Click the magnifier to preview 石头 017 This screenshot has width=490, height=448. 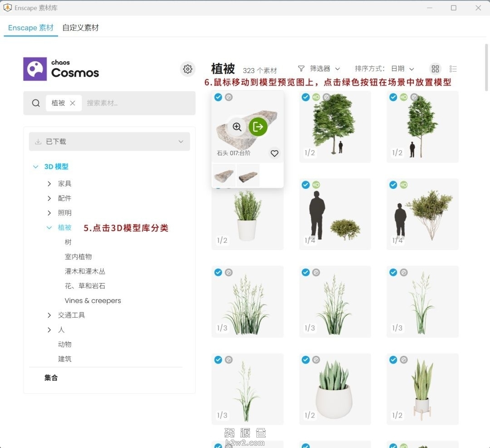point(236,127)
